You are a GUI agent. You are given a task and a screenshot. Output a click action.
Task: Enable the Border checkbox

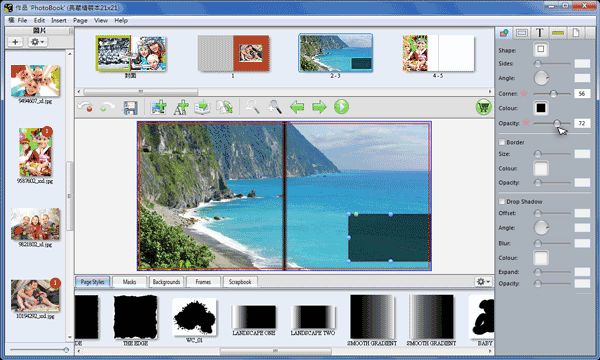pyautogui.click(x=502, y=142)
